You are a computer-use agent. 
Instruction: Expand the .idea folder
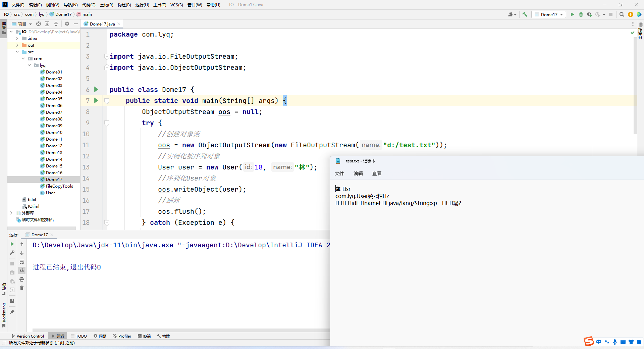click(x=17, y=39)
